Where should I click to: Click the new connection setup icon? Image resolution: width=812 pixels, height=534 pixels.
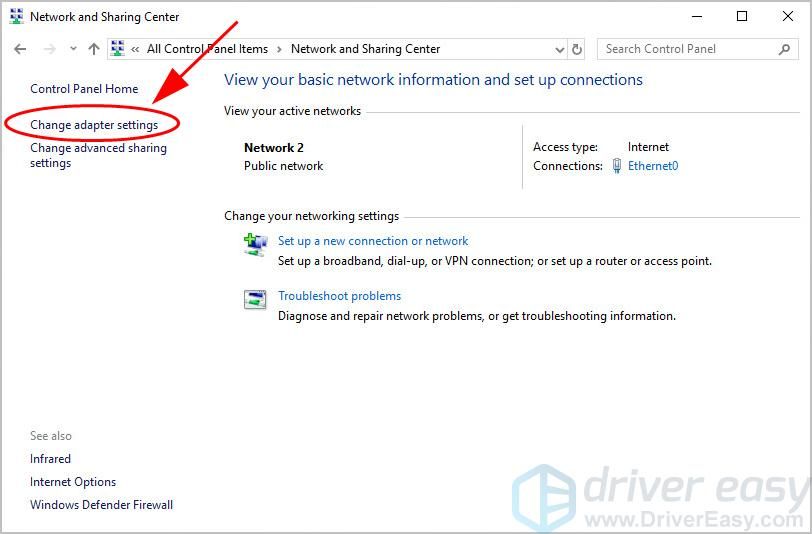[256, 244]
